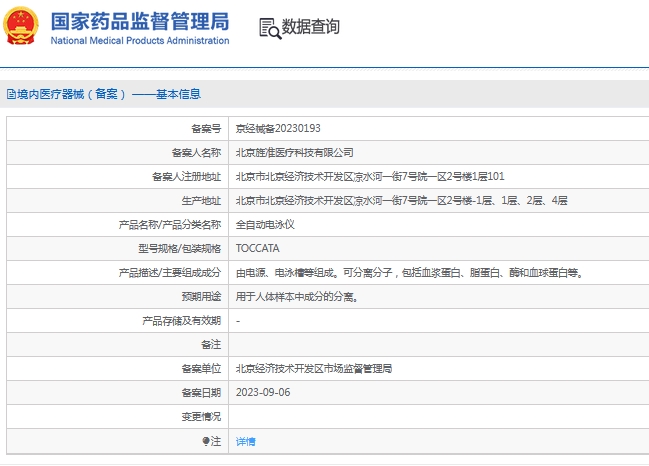Click the 备案日期 label

[201, 392]
